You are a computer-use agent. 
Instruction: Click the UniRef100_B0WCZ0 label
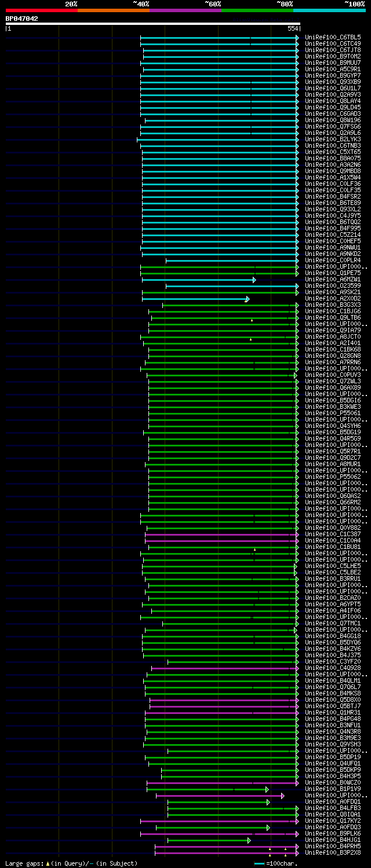pyautogui.click(x=333, y=782)
